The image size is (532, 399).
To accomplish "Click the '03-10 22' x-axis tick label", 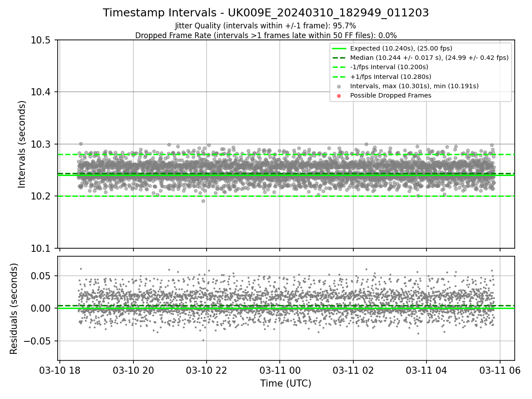I will pos(206,370).
